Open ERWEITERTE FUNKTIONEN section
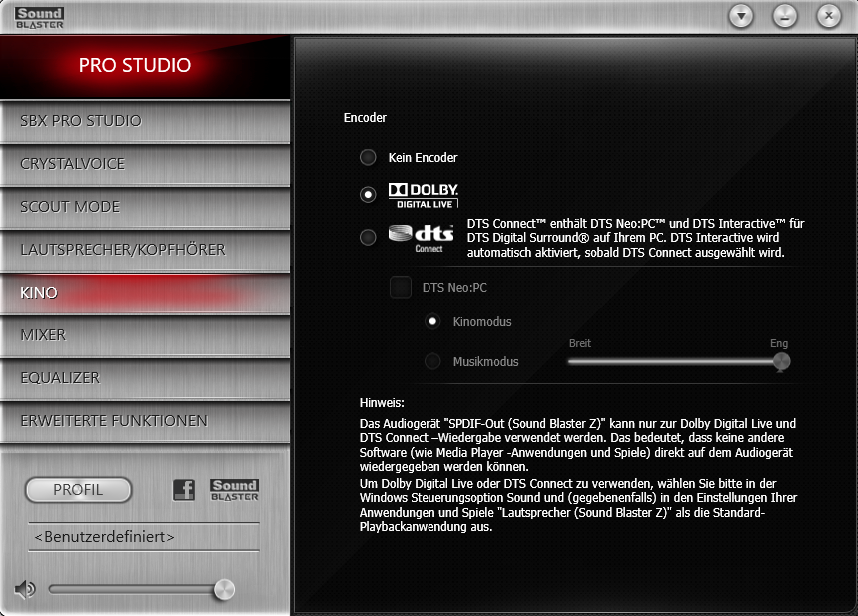The width and height of the screenshot is (858, 616). [x=145, y=421]
